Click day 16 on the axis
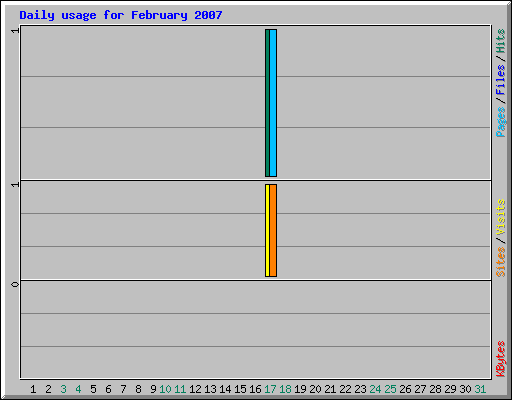This screenshot has height=400, width=512. (x=255, y=389)
